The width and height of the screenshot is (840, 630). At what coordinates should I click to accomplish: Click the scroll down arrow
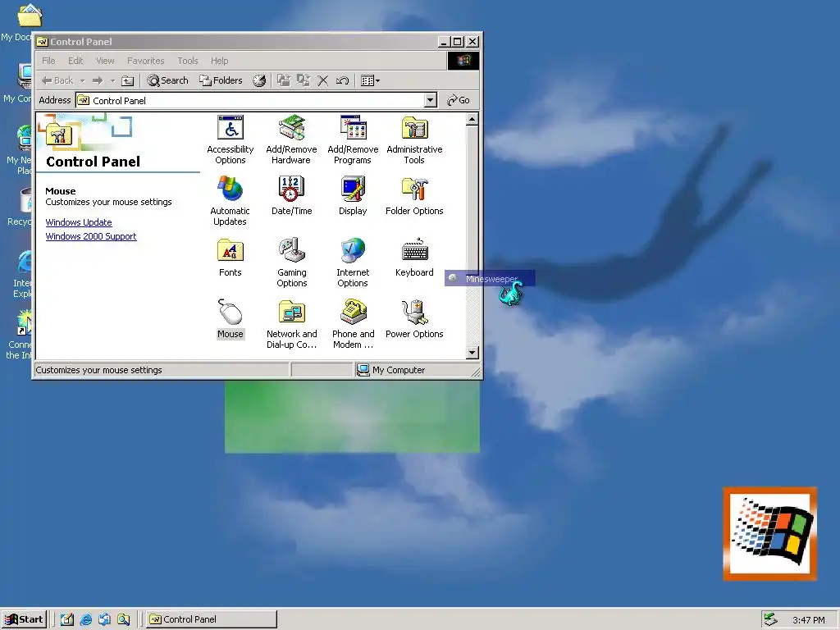point(472,353)
